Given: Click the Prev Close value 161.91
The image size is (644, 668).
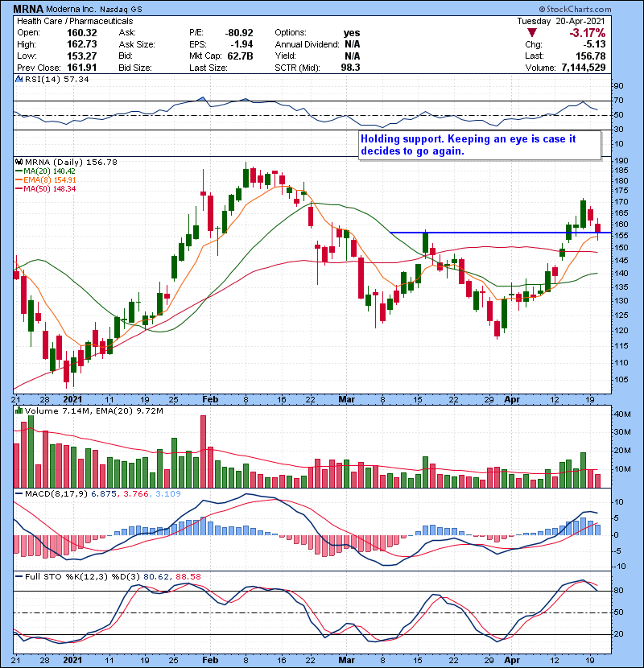Looking at the screenshot, I should point(82,68).
